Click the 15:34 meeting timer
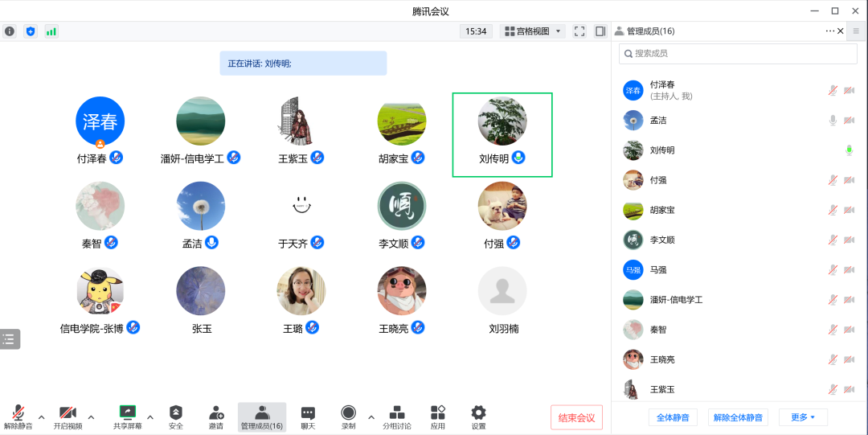The height and width of the screenshot is (435, 868). coord(476,31)
